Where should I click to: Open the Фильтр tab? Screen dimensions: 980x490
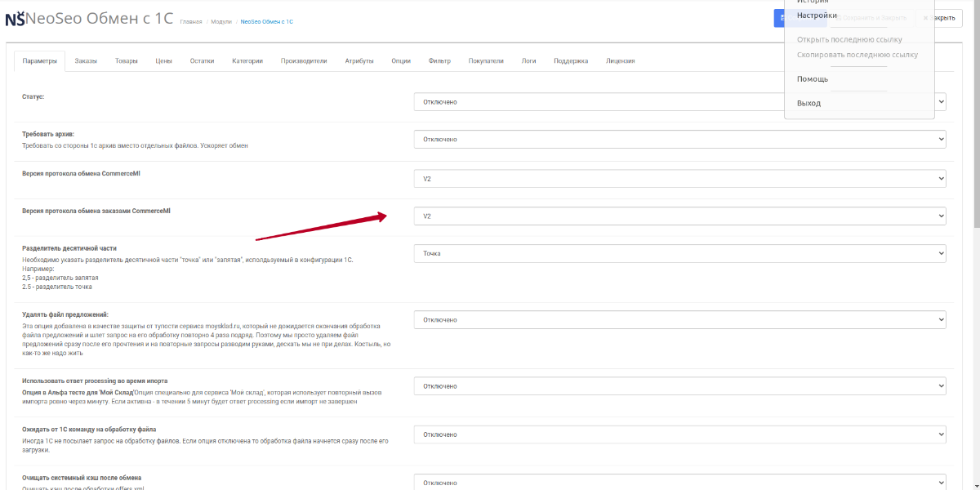coord(439,61)
